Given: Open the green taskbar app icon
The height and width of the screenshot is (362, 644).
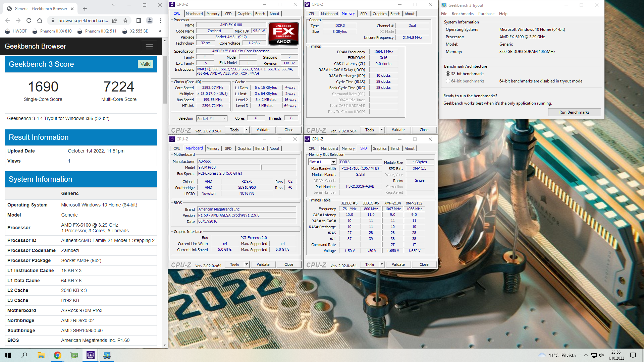Looking at the screenshot, I should [x=74, y=355].
